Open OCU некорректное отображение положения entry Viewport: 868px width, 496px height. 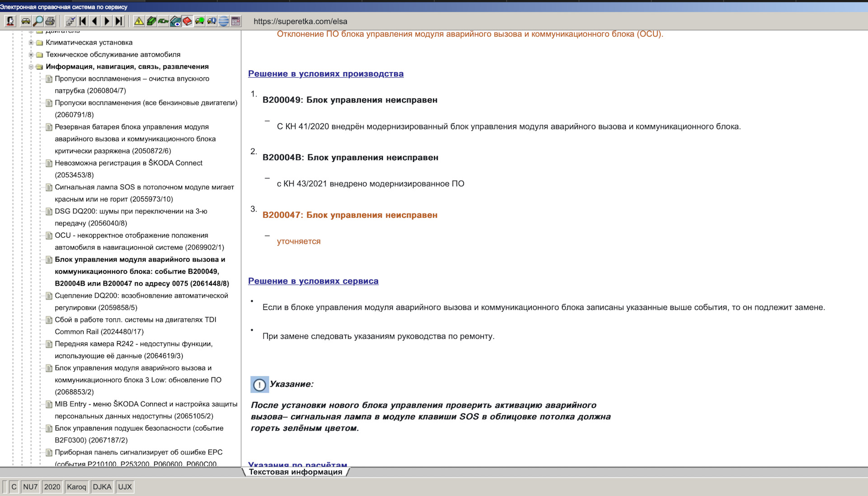coord(139,241)
